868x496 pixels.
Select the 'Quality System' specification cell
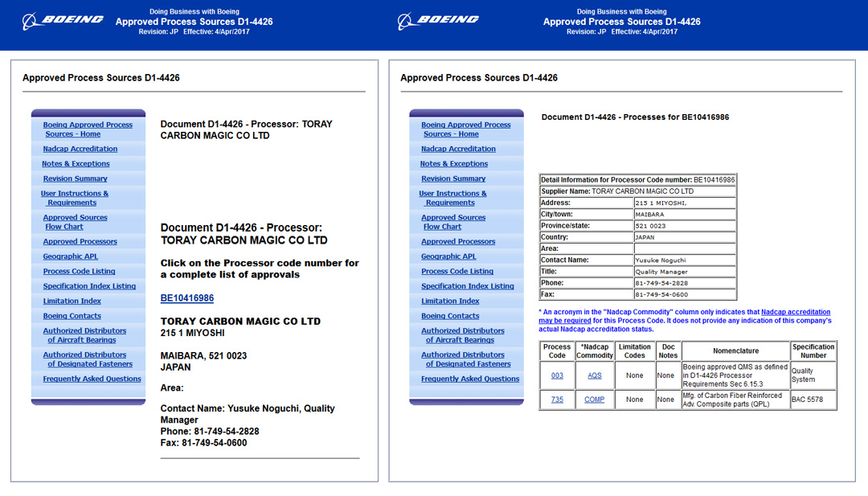(813, 375)
